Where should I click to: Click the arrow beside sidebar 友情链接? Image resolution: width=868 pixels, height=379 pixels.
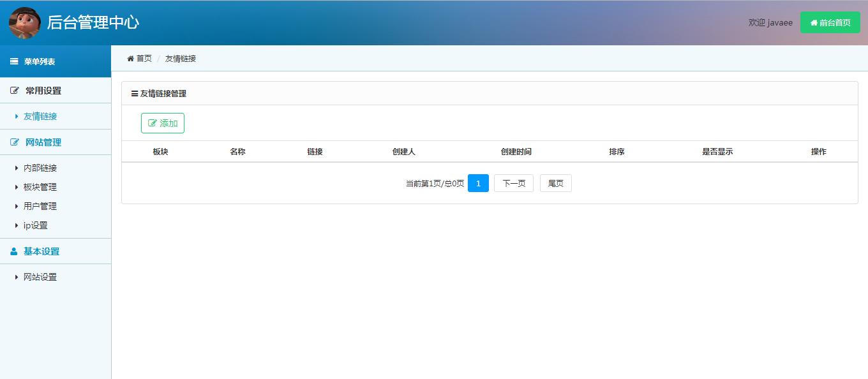click(x=17, y=117)
